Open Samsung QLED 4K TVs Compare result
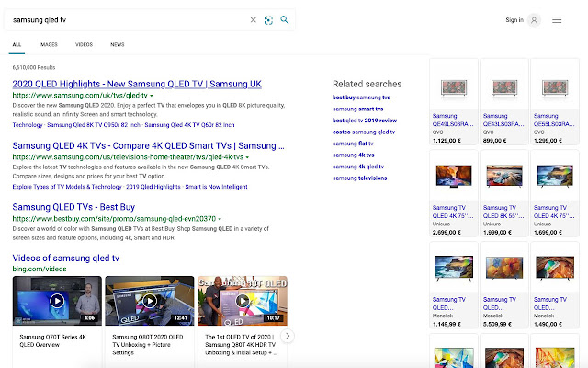This screenshot has width=588, height=368. click(148, 145)
